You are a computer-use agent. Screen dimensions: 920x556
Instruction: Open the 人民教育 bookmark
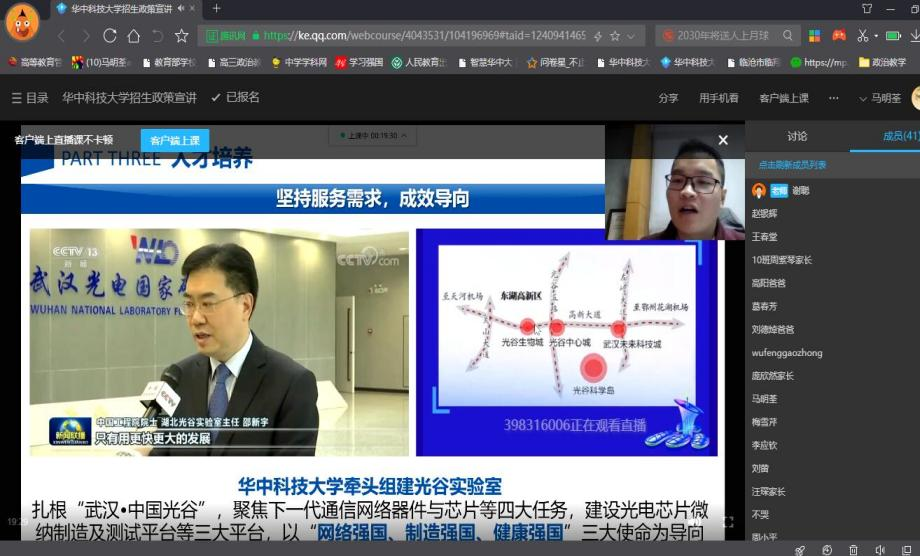(x=419, y=62)
